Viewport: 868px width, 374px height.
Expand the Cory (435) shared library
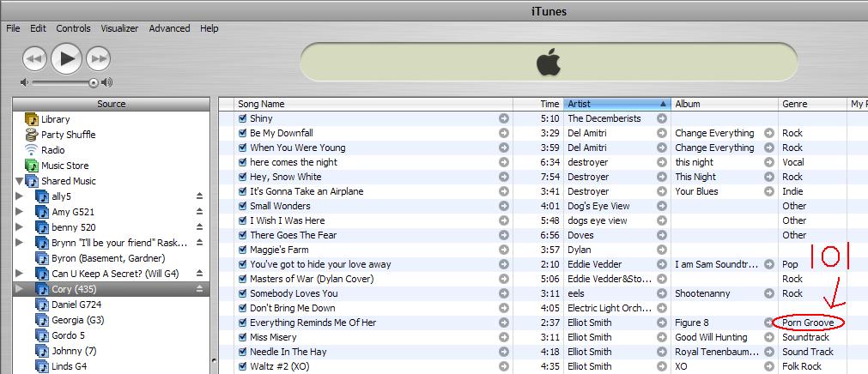pyautogui.click(x=20, y=289)
